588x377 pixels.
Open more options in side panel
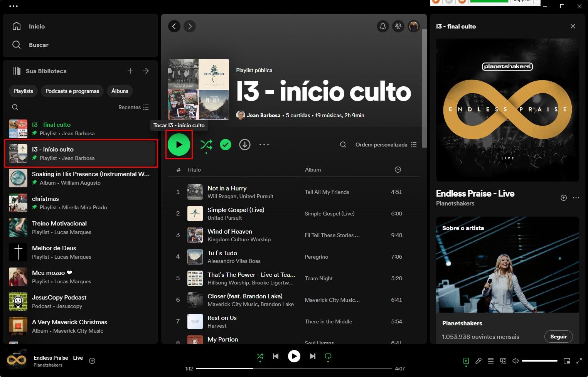(576, 198)
